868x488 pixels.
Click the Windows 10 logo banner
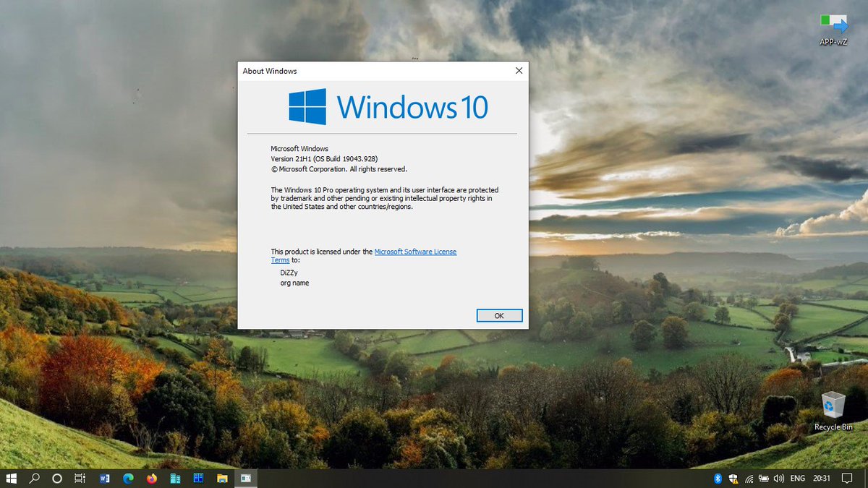click(x=388, y=107)
